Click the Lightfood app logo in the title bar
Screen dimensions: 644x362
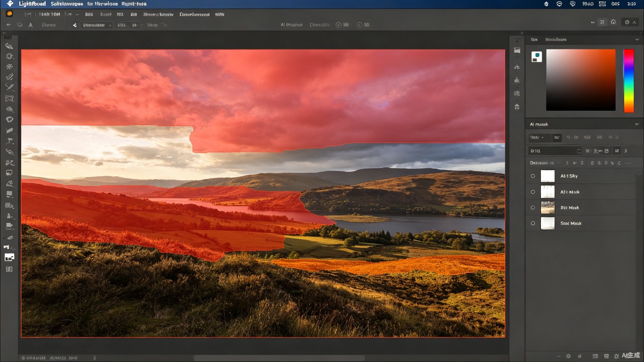pyautogui.click(x=10, y=4)
